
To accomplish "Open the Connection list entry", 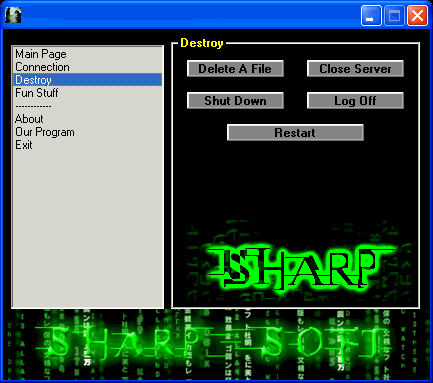I will pyautogui.click(x=88, y=67).
